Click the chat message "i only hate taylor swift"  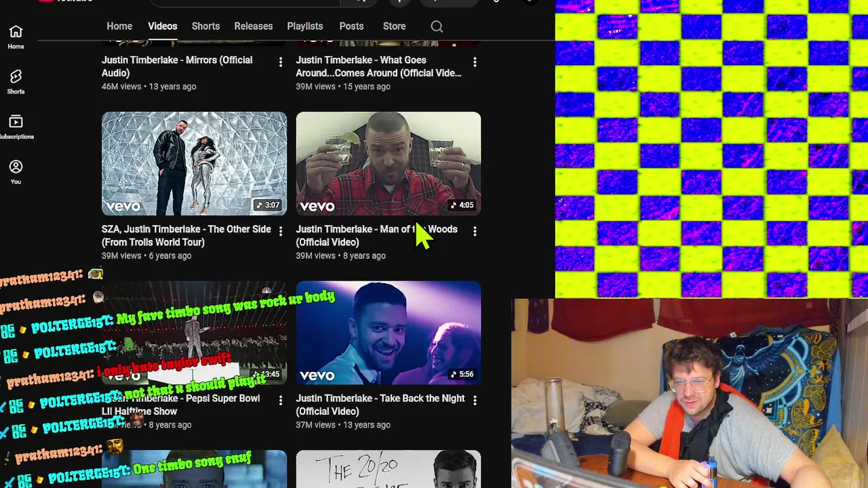tap(165, 366)
